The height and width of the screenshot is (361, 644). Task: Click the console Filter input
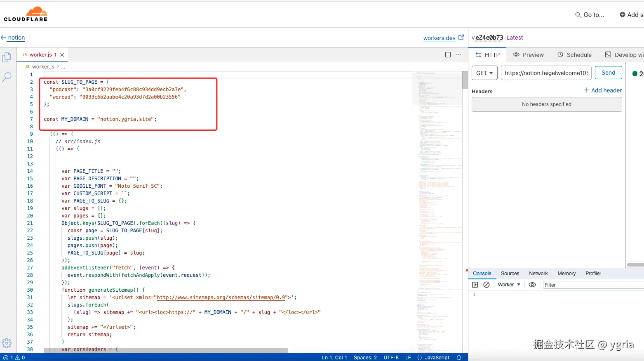pos(593,285)
